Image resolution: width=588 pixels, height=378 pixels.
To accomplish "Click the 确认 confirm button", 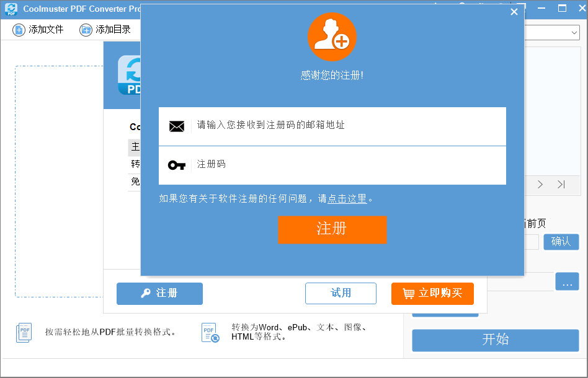I will pyautogui.click(x=561, y=242).
